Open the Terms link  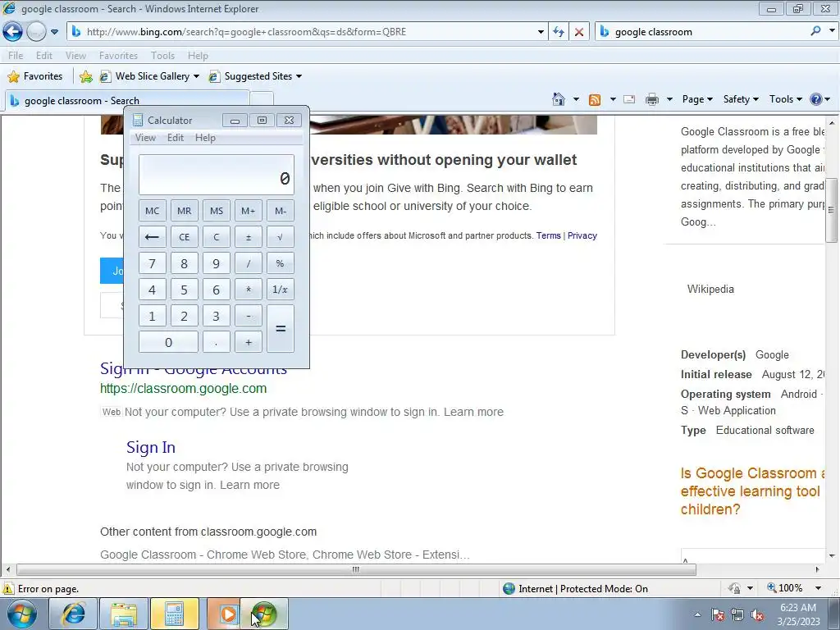click(x=548, y=235)
